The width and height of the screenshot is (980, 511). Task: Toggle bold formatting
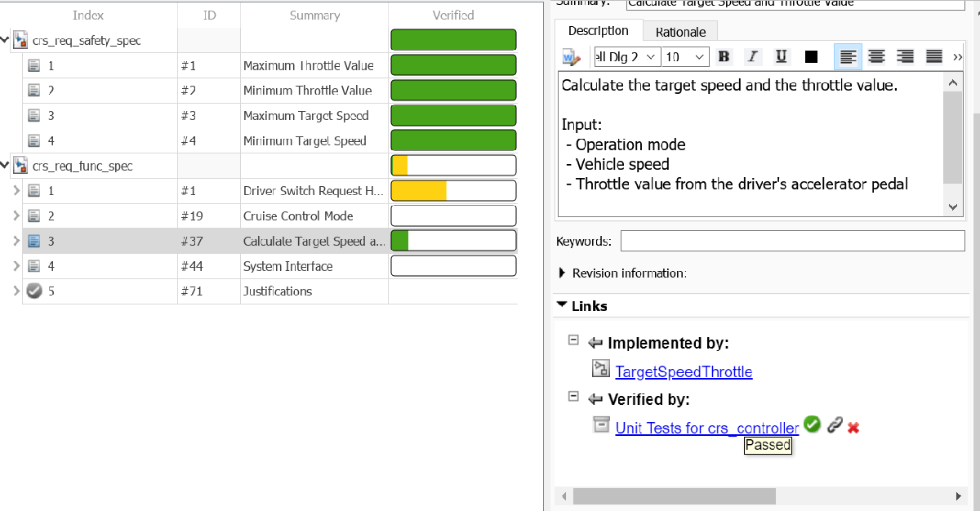coord(724,56)
